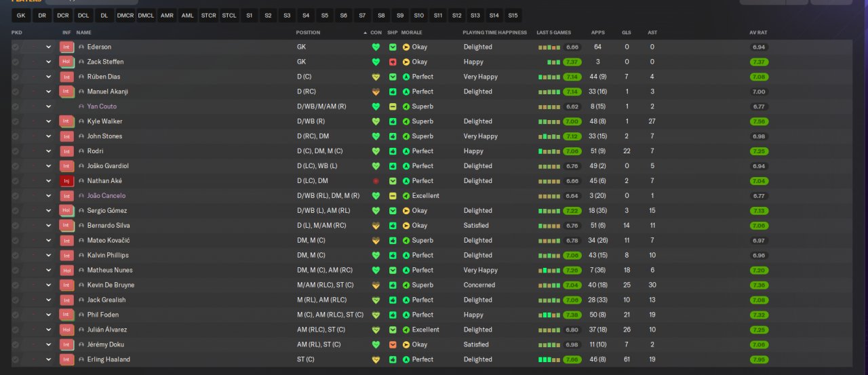Sort by the GLS column header
868x375 pixels.
[x=627, y=33]
